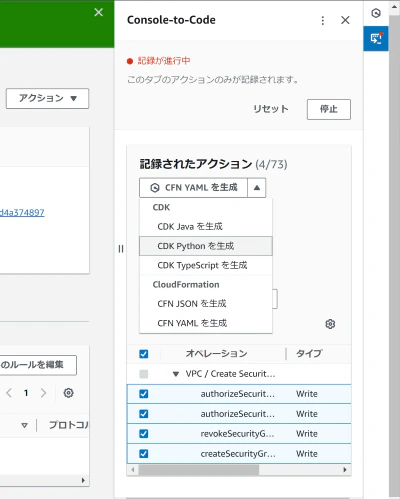The image size is (400, 499).
Task: Toggle the select-all operations checkbox
Action: [144, 354]
